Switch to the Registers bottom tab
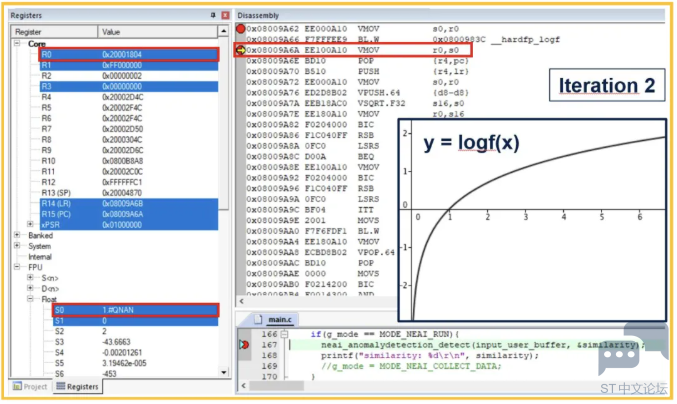The image size is (677, 404). 78,387
